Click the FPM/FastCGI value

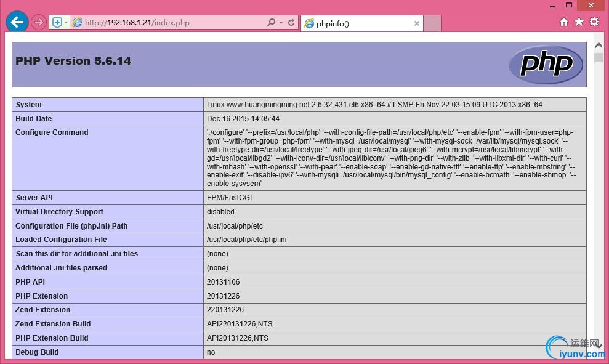click(229, 197)
